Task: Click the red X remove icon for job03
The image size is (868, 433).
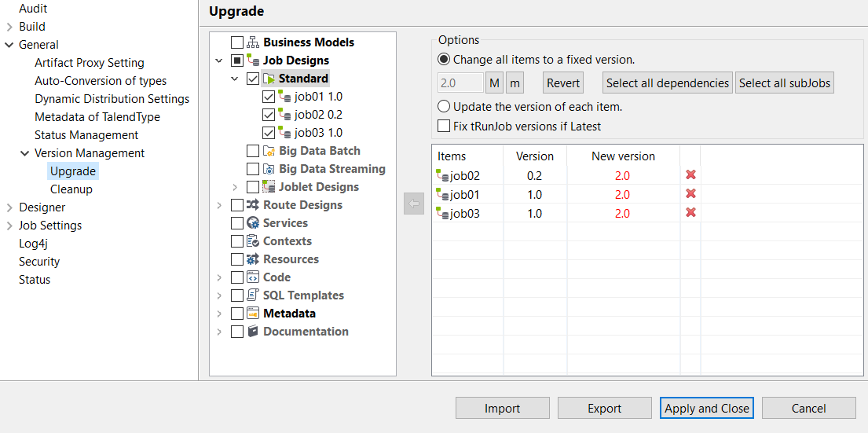Action: [x=691, y=213]
